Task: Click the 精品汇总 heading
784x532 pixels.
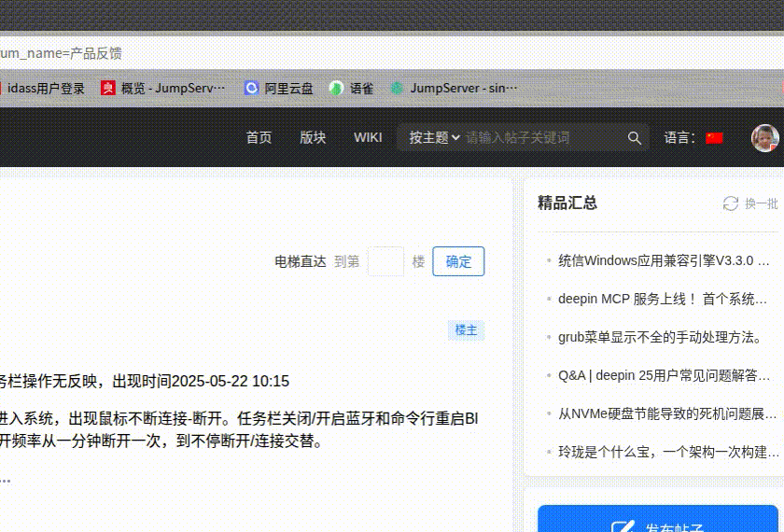Action: pos(567,203)
